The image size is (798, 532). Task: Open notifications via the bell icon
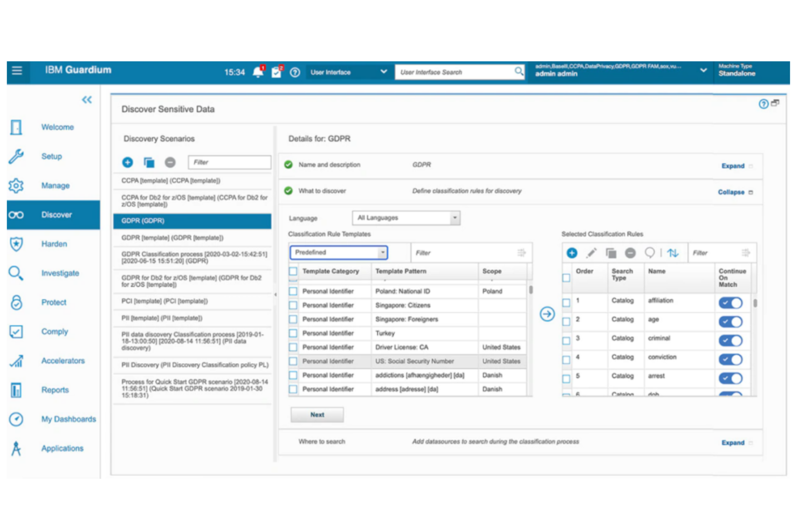click(x=258, y=72)
